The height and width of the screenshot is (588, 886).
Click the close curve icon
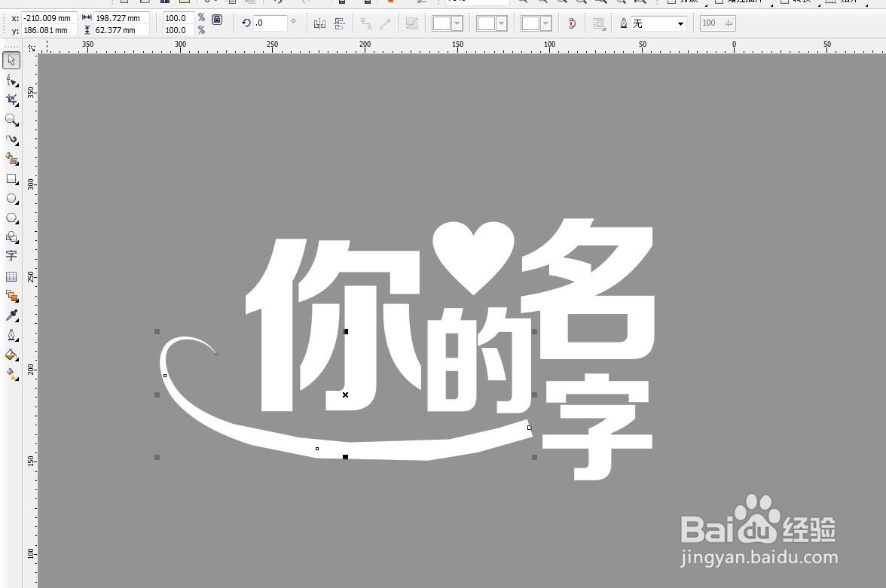point(572,23)
